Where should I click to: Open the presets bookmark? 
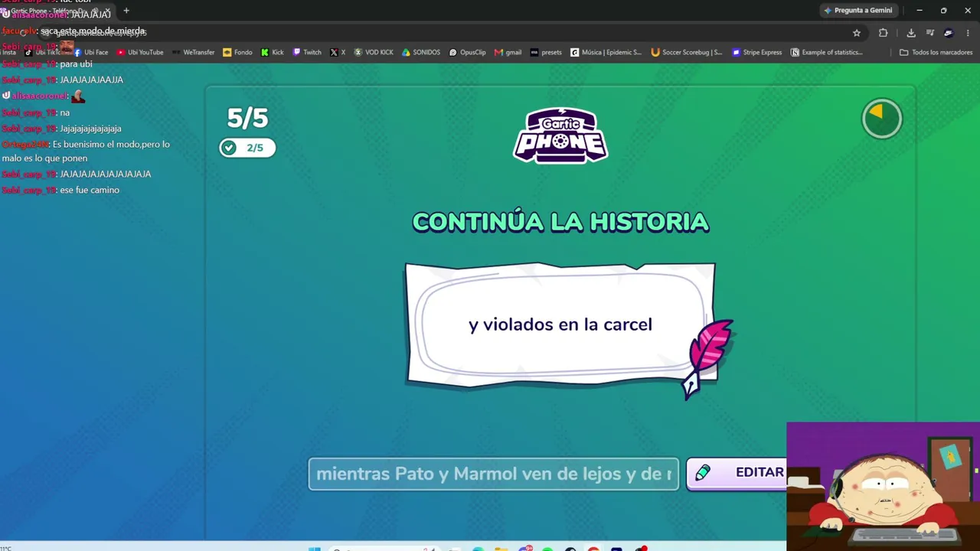tap(546, 53)
